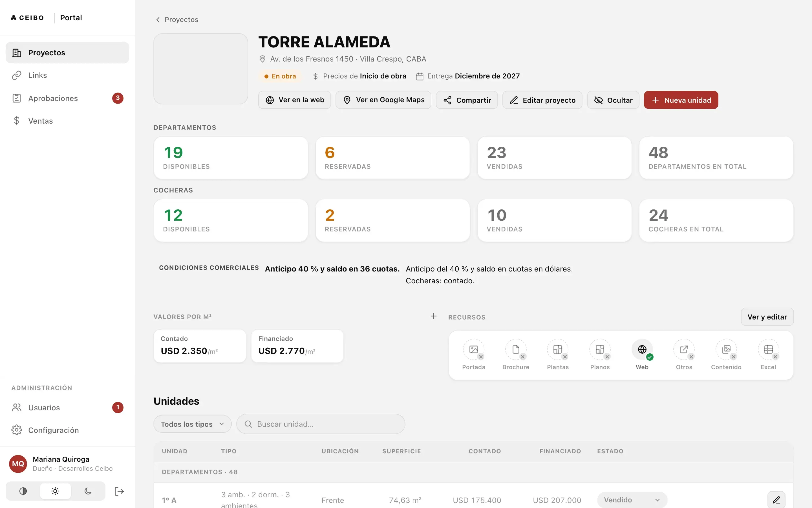The width and height of the screenshot is (812, 508).
Task: Click the Contado USD 2.350 card
Action: pyautogui.click(x=200, y=346)
